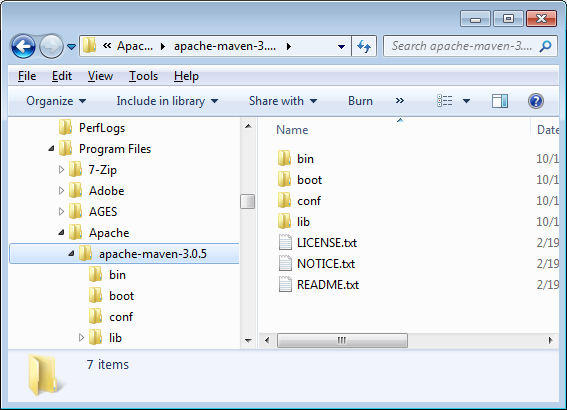
Task: Select conf folder in navigation tree
Action: [x=121, y=317]
